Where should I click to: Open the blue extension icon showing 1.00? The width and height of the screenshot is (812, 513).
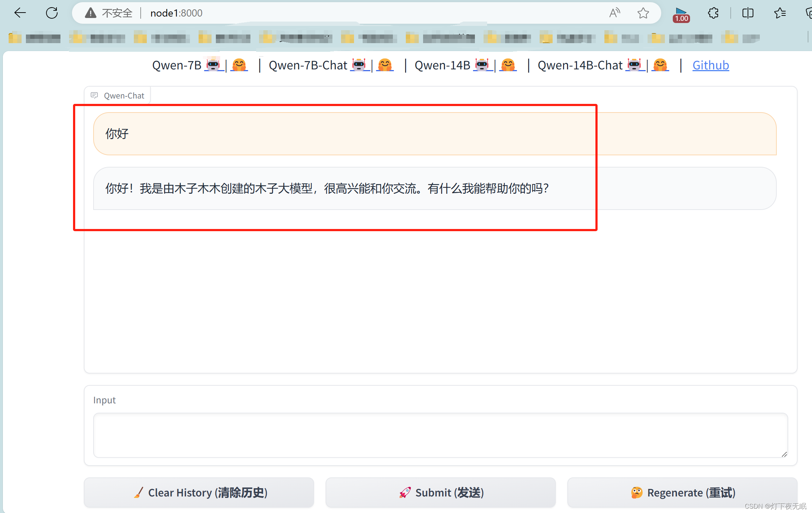(681, 14)
